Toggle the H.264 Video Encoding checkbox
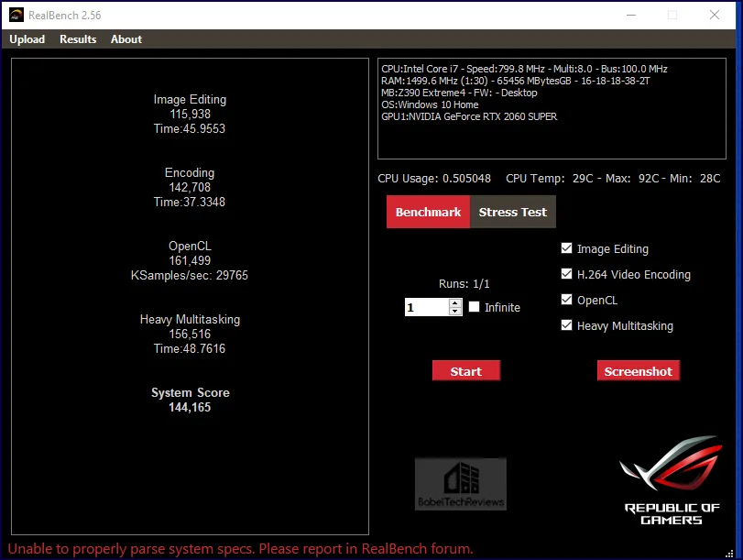Image resolution: width=743 pixels, height=560 pixels. pyautogui.click(x=566, y=274)
